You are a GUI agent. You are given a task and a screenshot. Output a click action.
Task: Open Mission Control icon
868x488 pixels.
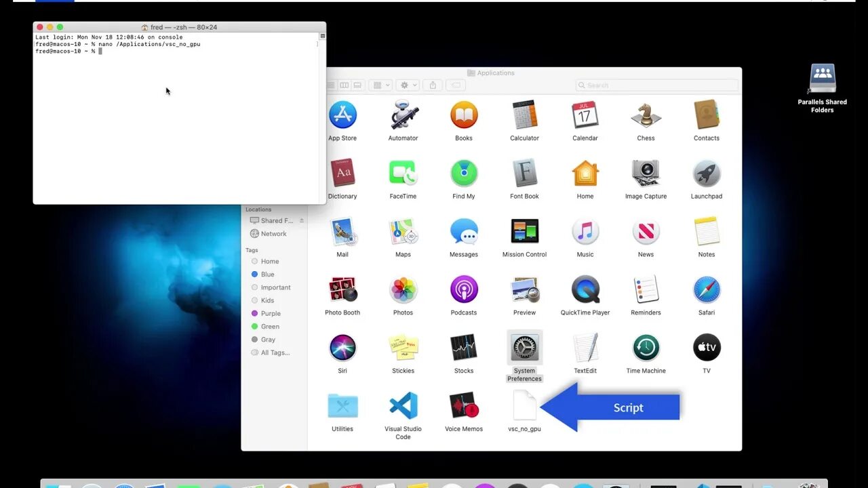click(x=524, y=232)
